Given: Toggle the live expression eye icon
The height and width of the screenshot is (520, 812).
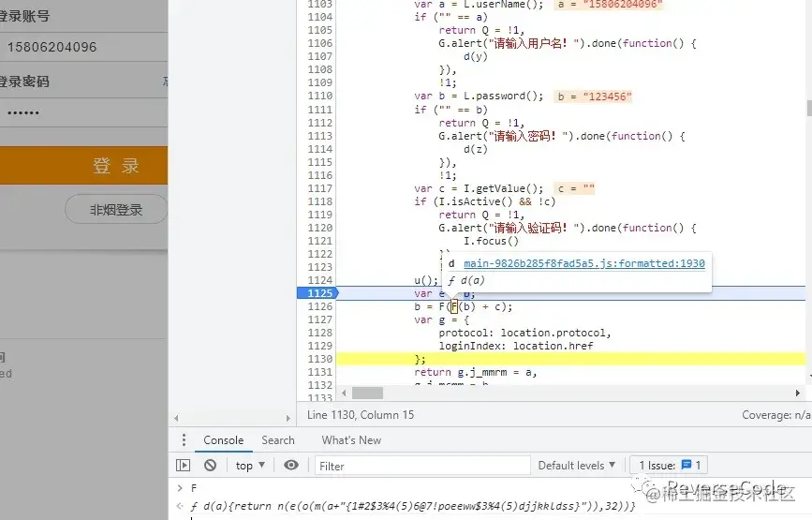Looking at the screenshot, I should (x=291, y=465).
